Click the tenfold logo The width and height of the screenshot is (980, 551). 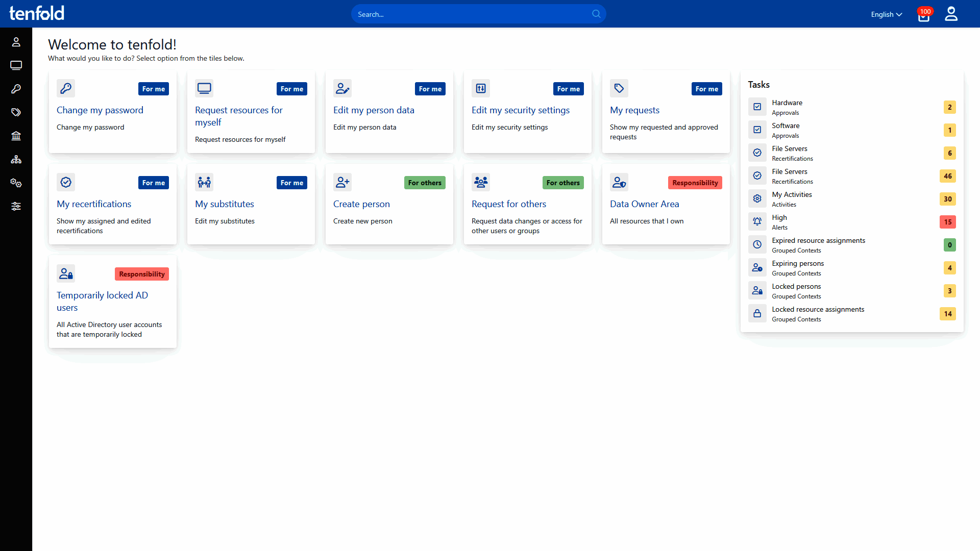click(x=37, y=13)
